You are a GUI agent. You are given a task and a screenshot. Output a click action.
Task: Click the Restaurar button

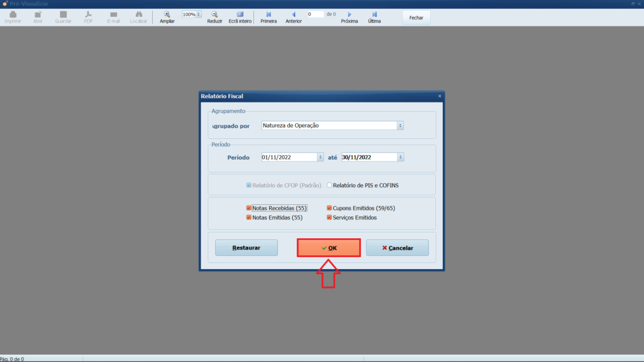247,248
